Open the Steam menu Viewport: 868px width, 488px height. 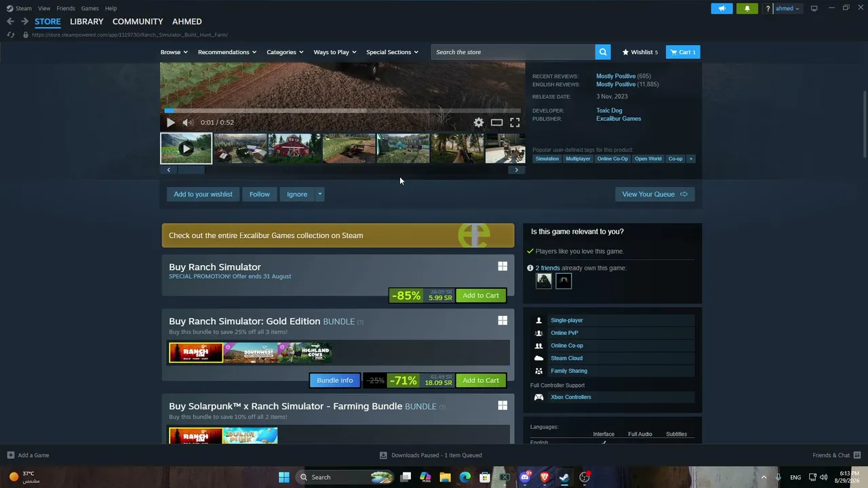[24, 8]
